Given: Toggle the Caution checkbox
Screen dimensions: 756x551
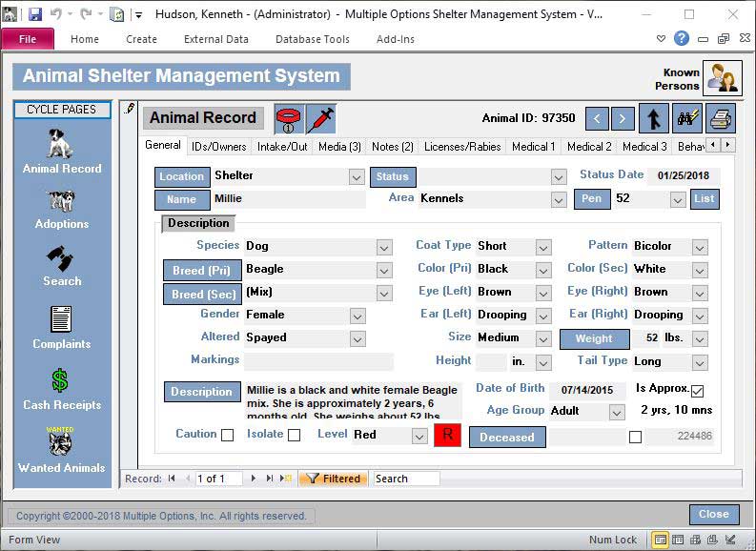Looking at the screenshot, I should (x=227, y=436).
